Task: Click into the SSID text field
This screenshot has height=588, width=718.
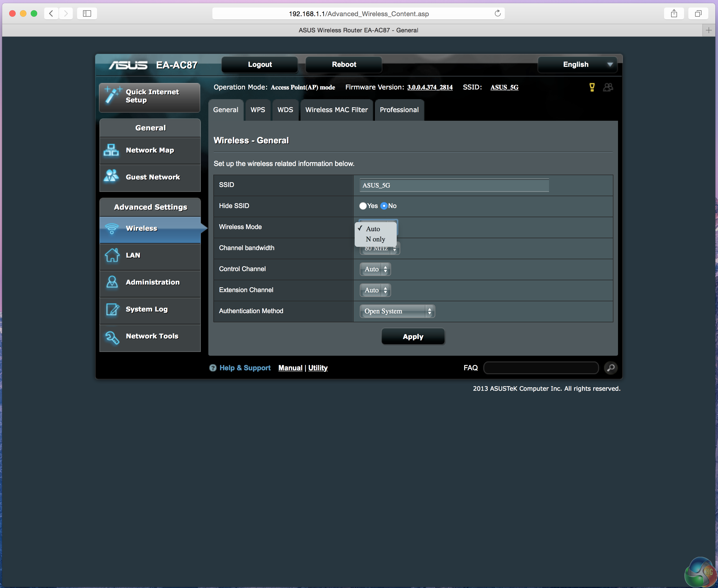Action: pos(454,185)
